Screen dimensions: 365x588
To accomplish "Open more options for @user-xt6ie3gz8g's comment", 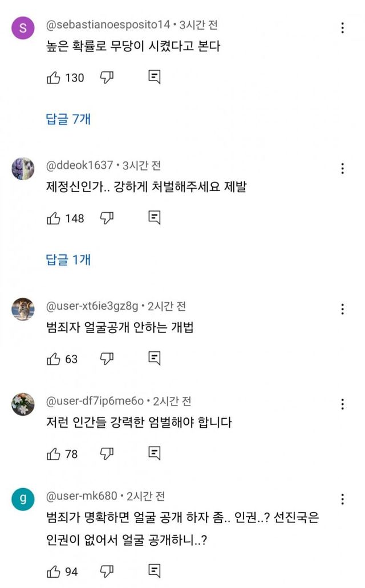I will tap(342, 309).
